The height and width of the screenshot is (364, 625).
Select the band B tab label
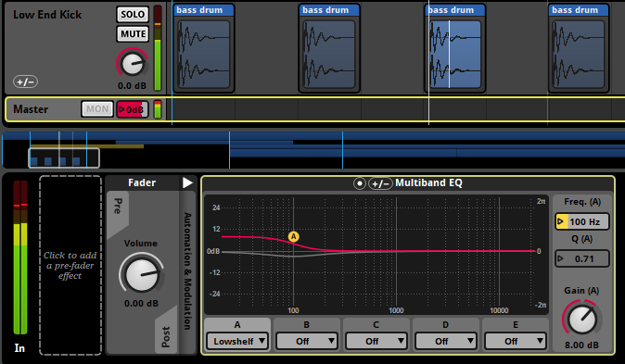(x=307, y=324)
